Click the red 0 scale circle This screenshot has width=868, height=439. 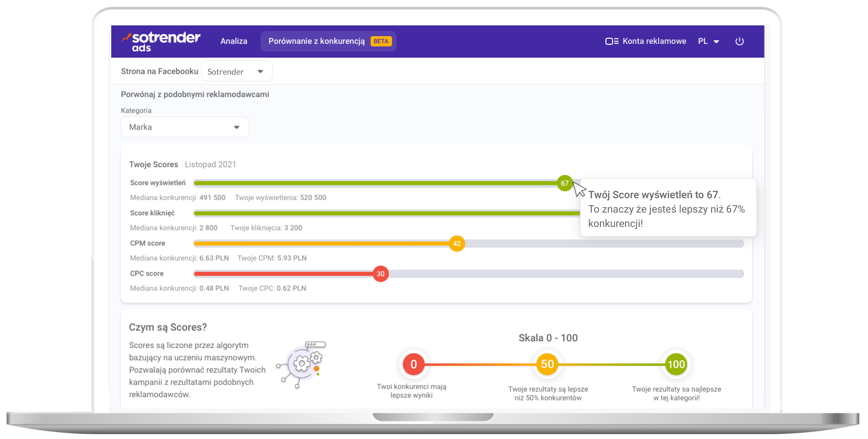tap(413, 364)
